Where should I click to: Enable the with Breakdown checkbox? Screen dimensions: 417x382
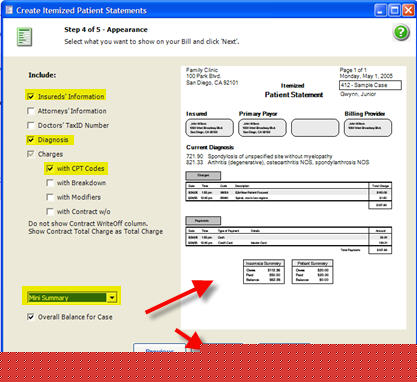pos(50,183)
